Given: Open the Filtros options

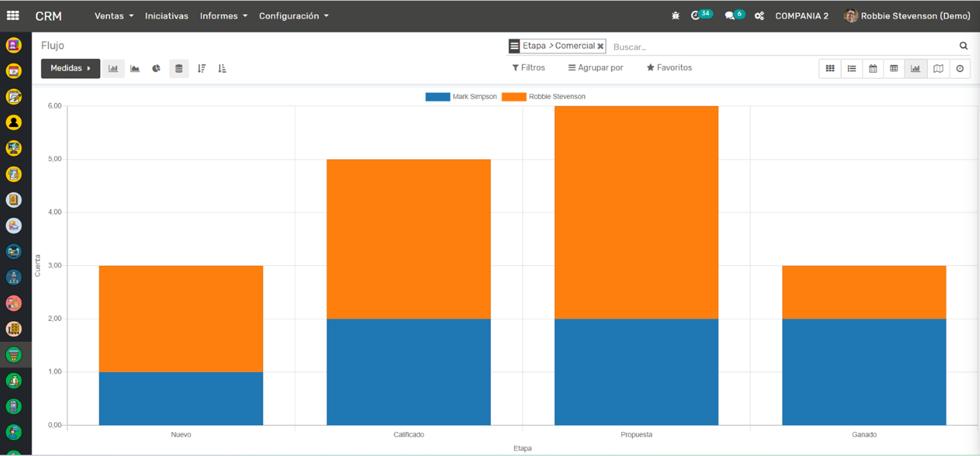Looking at the screenshot, I should tap(529, 68).
